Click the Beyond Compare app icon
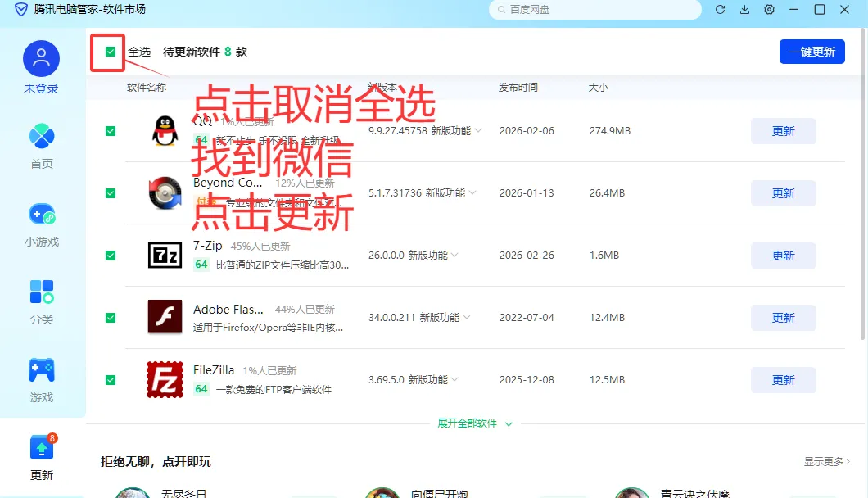868x498 pixels. (x=165, y=192)
